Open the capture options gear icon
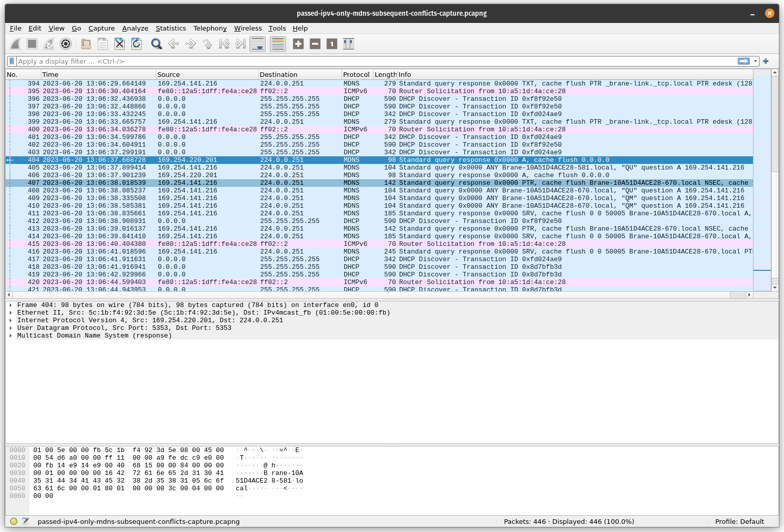Viewport: 784px width, 532px height. 66,44
